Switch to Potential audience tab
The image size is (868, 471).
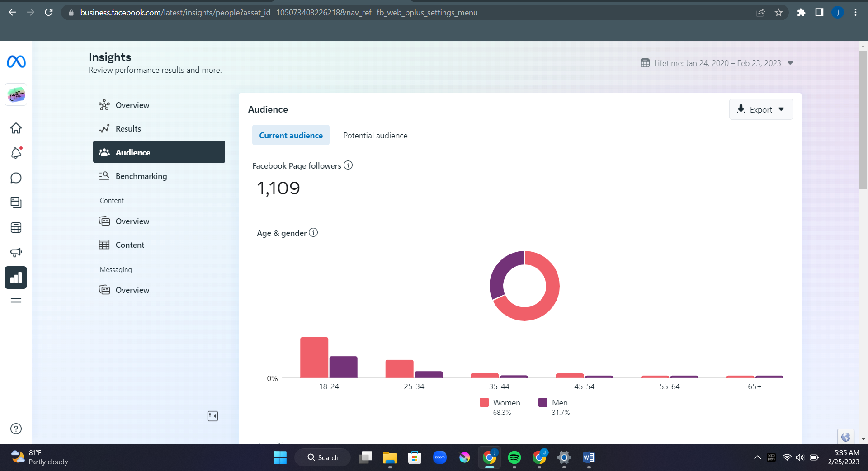pos(375,135)
